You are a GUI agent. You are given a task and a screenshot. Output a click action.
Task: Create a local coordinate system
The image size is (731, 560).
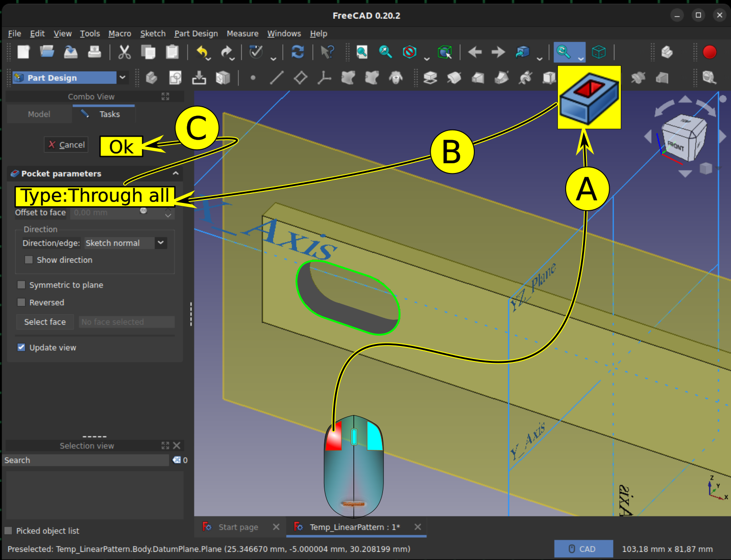(x=324, y=77)
